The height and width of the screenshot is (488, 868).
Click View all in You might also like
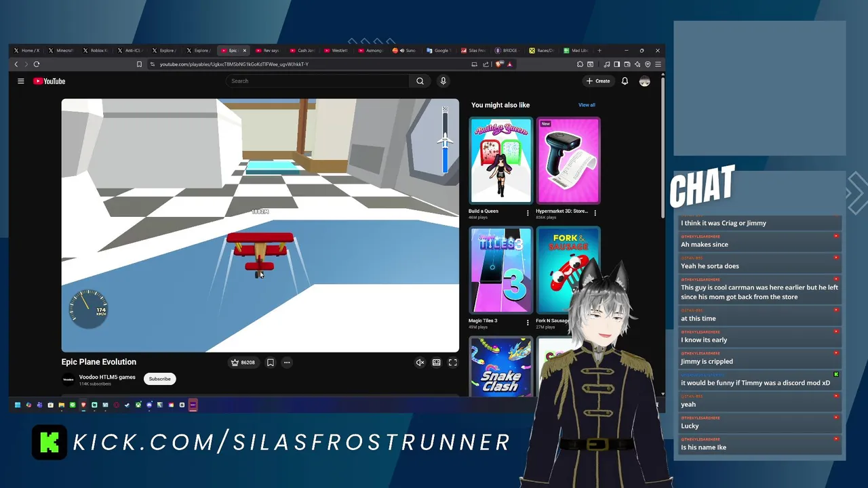coord(587,105)
